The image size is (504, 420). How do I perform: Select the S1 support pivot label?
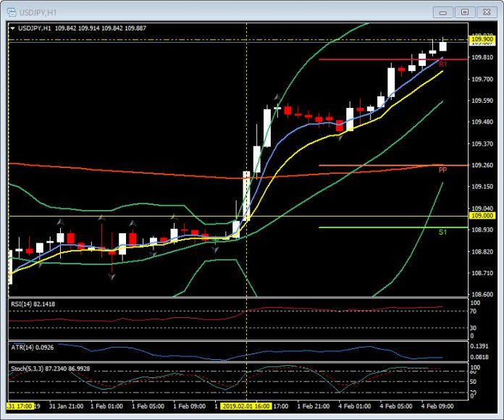pos(442,232)
